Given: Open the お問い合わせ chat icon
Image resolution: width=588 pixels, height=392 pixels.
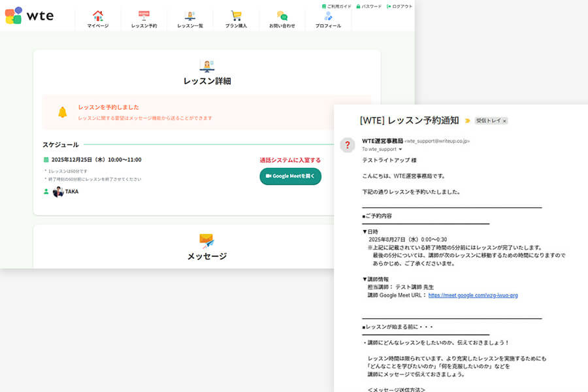Looking at the screenshot, I should (x=282, y=14).
